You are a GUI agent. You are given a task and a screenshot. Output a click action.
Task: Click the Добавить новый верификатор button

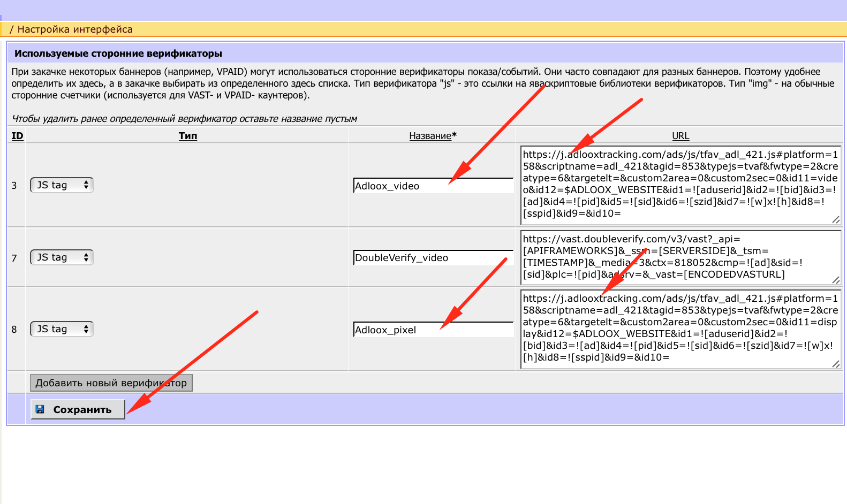(111, 383)
